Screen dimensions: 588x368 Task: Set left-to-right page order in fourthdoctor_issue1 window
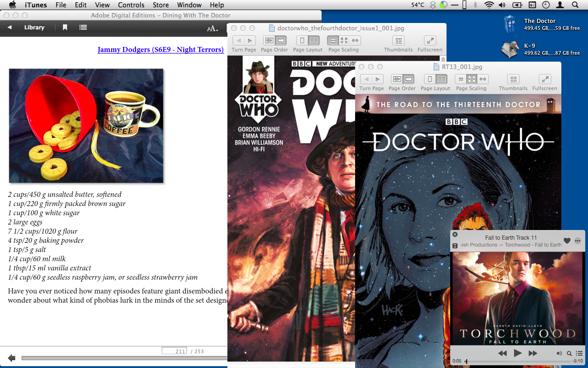point(281,40)
